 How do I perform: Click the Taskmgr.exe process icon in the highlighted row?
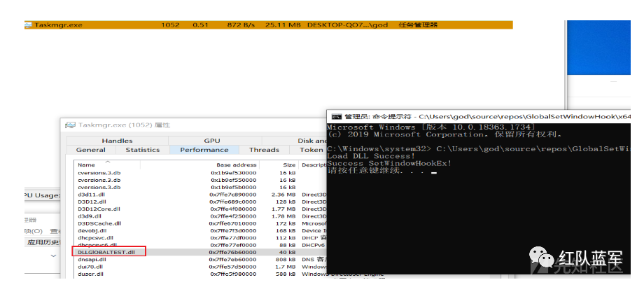coord(28,25)
